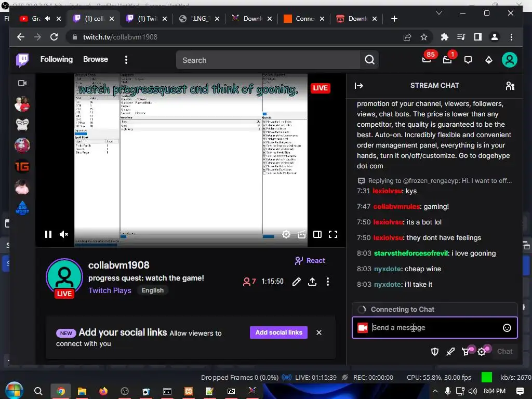The image size is (532, 399).
Task: Click the Chat send button
Action: pos(504,352)
